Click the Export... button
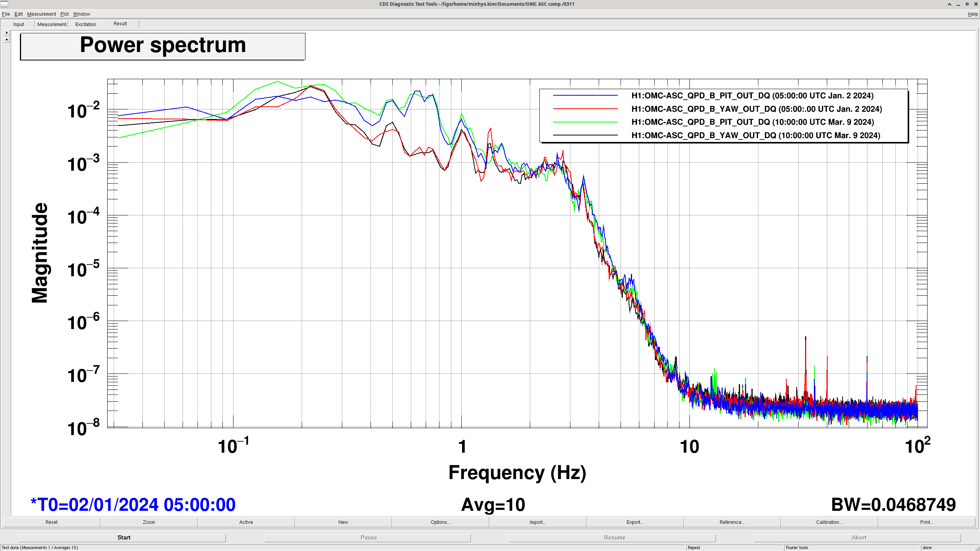This screenshot has width=980, height=551. coord(635,522)
